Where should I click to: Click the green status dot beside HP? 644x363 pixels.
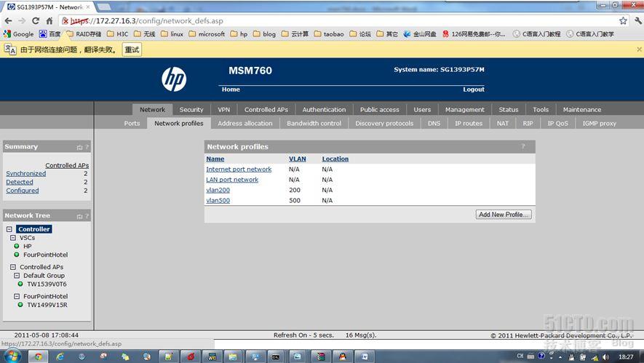point(17,246)
